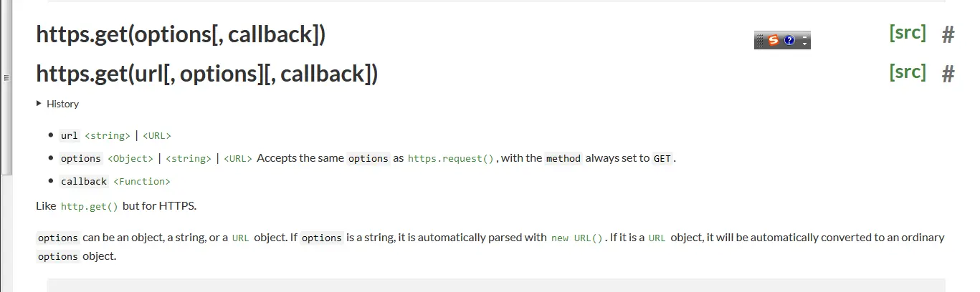This screenshot has height=292, width=980.
Task: Open the <Function> type link beside callback
Action: pos(142,182)
